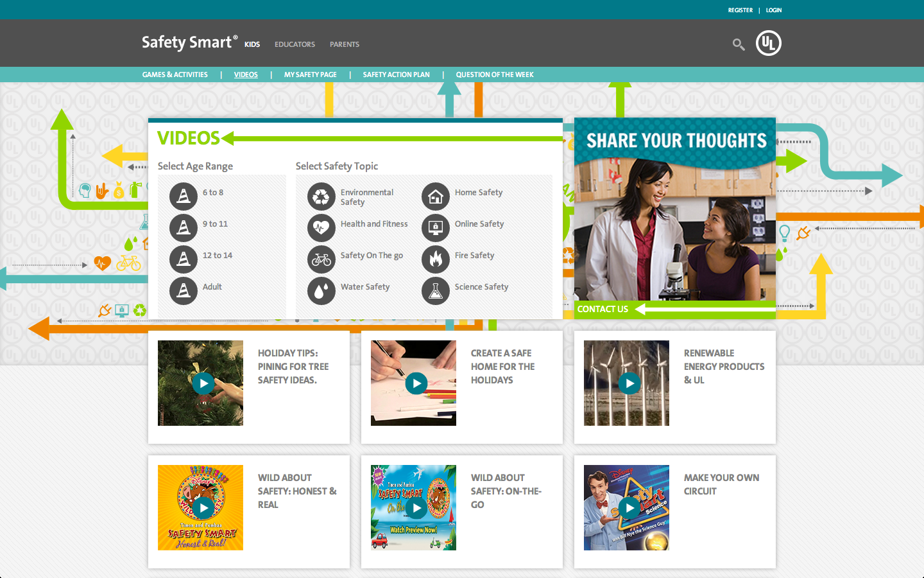Viewport: 924px width, 578px height.
Task: Open the Question of the Week tab
Action: coord(495,74)
